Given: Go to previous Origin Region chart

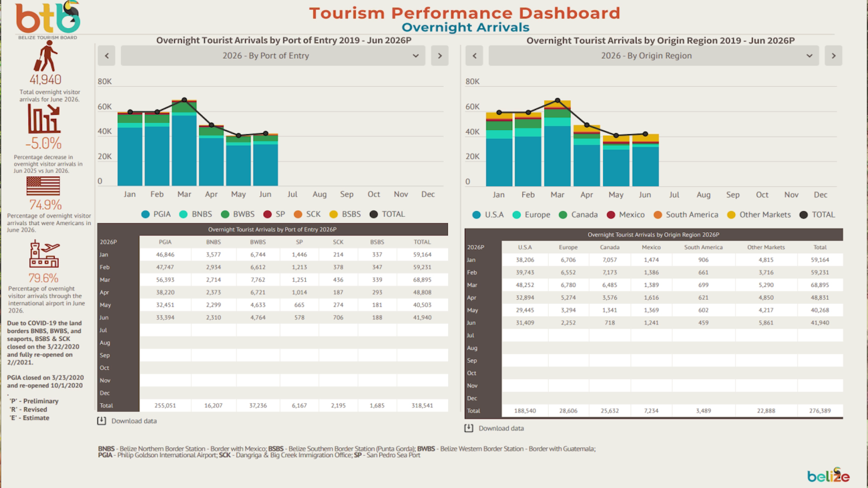Looking at the screenshot, I should pyautogui.click(x=474, y=55).
